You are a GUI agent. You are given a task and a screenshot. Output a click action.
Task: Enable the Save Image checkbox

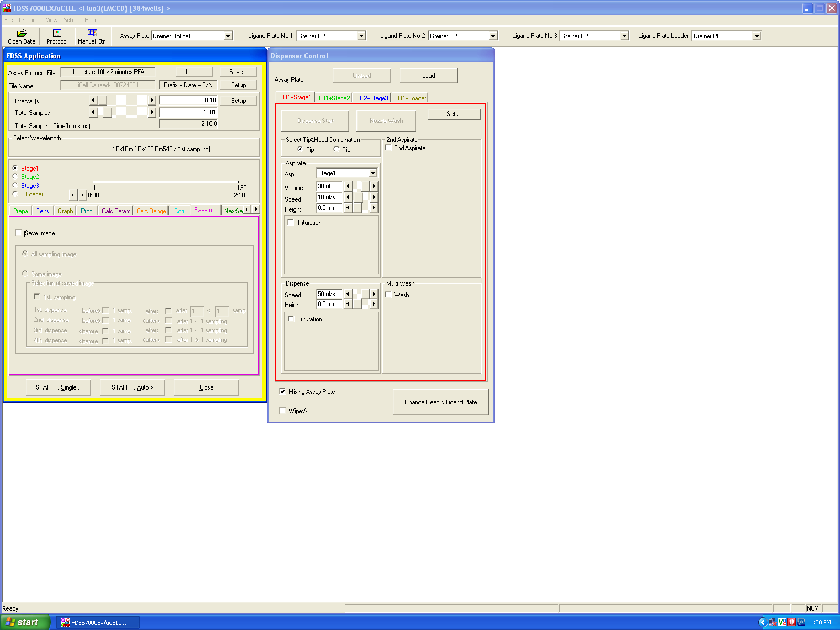[x=19, y=233]
